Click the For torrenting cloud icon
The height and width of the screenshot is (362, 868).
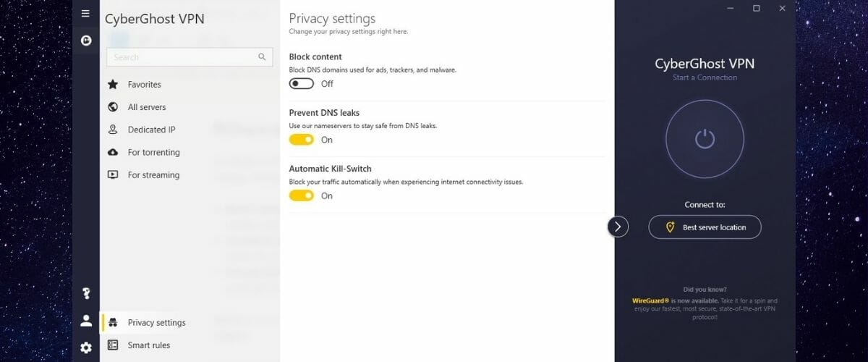tap(113, 152)
